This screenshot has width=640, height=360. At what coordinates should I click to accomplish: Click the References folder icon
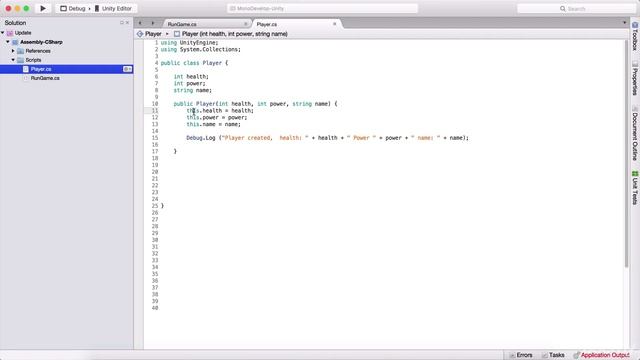[20, 51]
